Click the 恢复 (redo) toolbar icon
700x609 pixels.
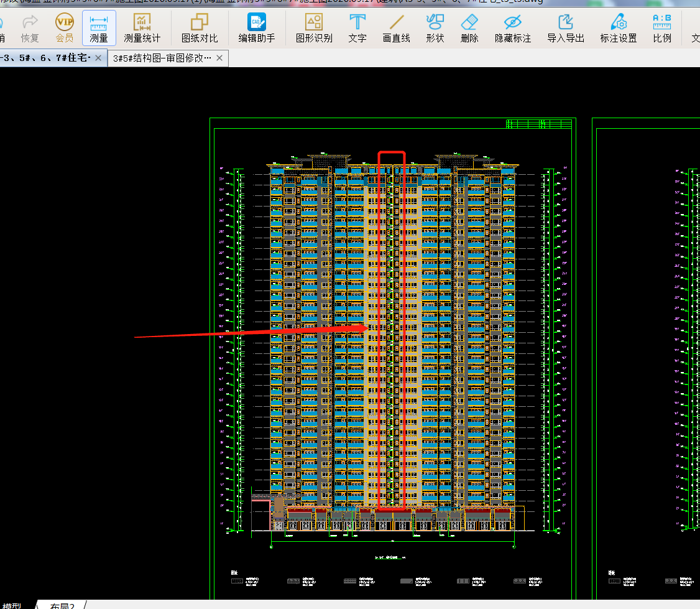(30, 29)
